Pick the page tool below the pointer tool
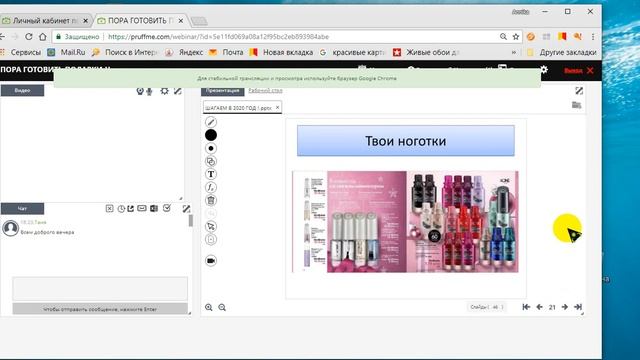Screen dimensions: 640x360 pyautogui.click(x=211, y=240)
